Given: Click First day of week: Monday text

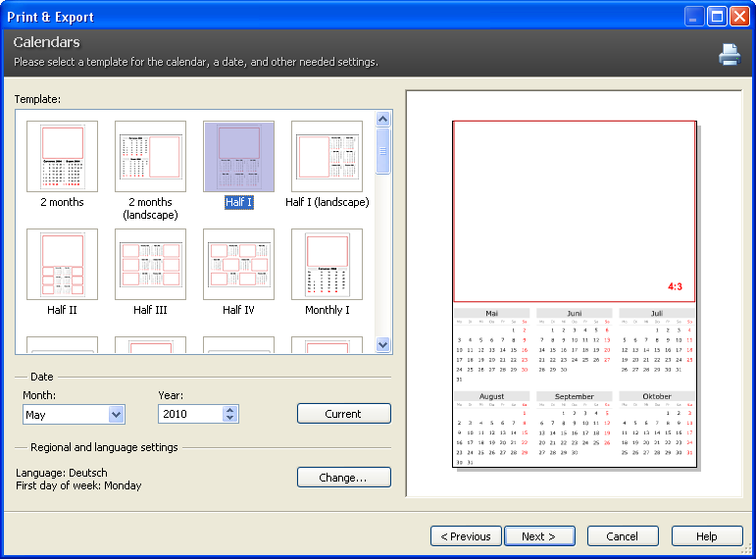Looking at the screenshot, I should [x=78, y=485].
